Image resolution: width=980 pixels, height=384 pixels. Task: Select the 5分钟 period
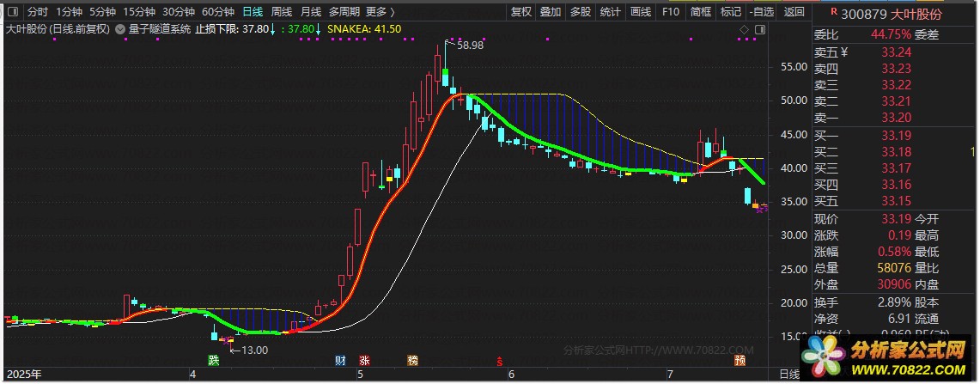click(x=102, y=11)
